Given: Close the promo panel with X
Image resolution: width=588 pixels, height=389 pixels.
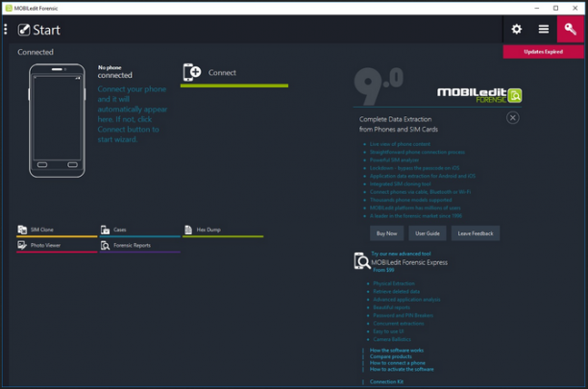Looking at the screenshot, I should (x=513, y=118).
